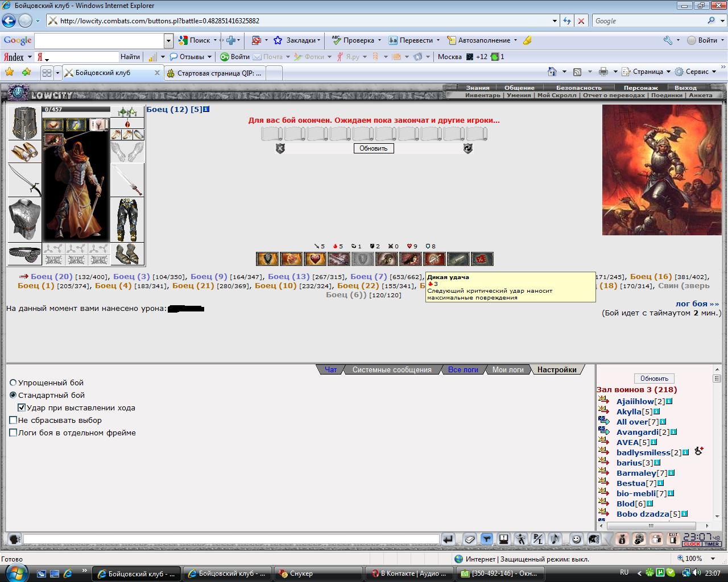Expand the Отзывы dropdown
Viewport: 728px width, 582px height.
point(209,57)
